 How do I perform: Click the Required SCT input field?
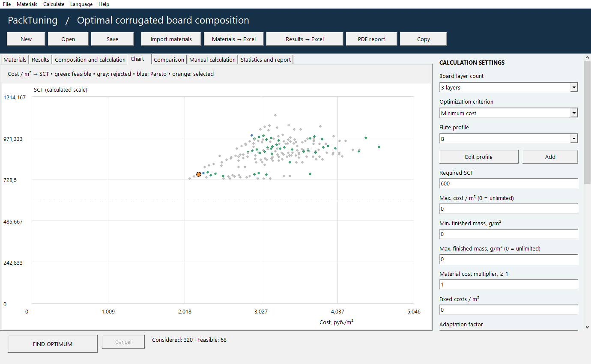point(508,183)
